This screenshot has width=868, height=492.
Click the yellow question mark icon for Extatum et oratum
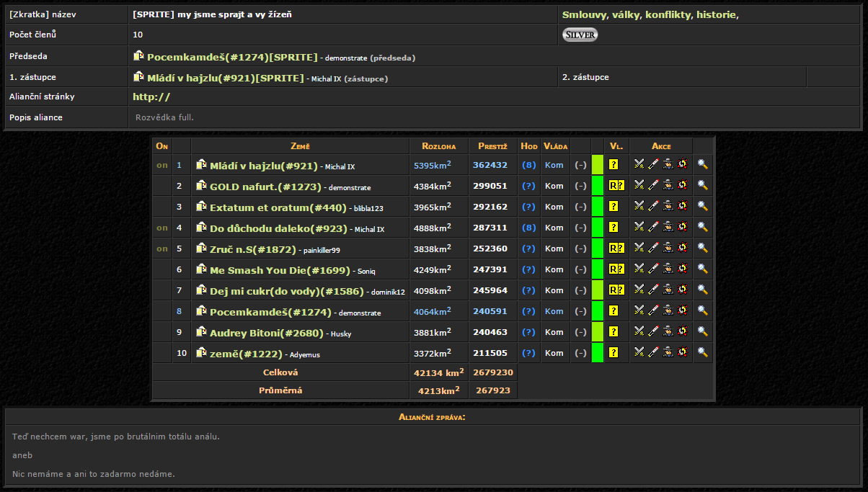point(614,206)
